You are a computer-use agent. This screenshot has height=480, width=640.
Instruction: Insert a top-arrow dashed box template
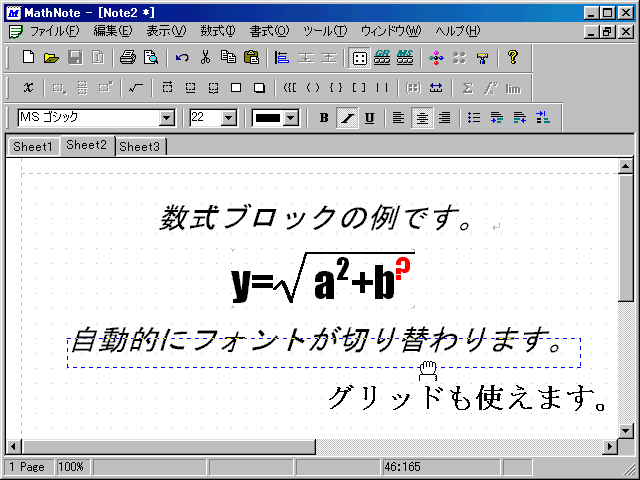(167, 88)
